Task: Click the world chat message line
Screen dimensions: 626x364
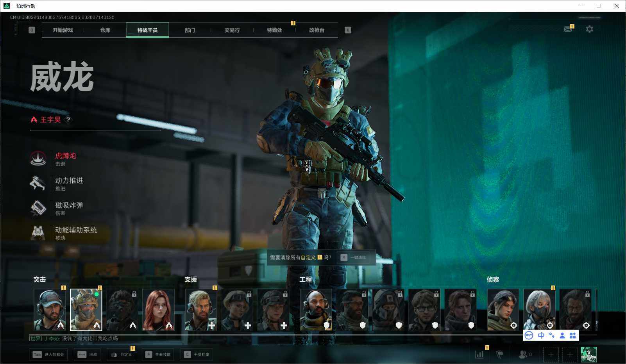Action: point(73,339)
